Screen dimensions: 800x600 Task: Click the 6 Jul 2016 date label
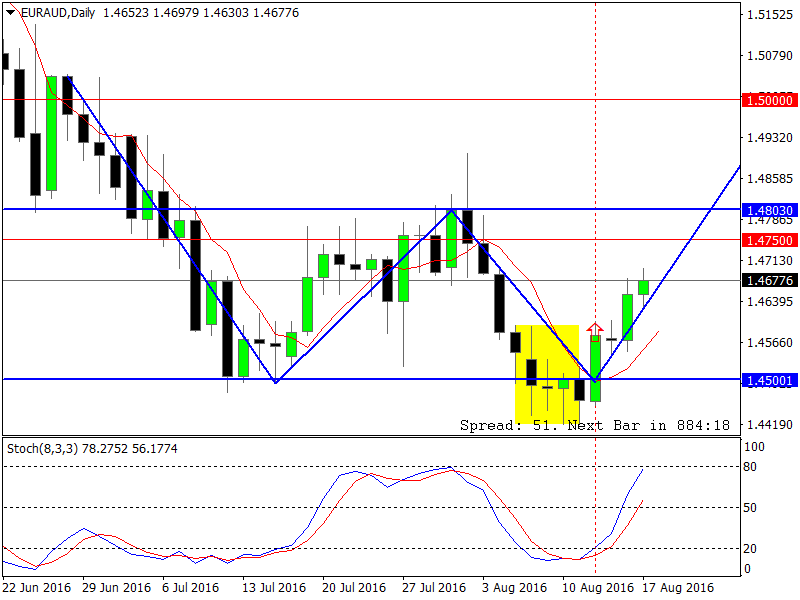tap(190, 588)
